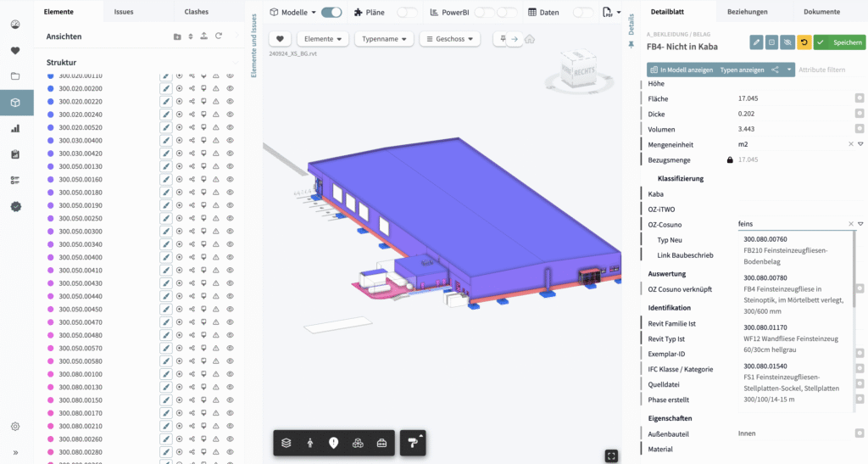
Task: Click the pencil edit button beside FB4 title
Action: tap(756, 42)
